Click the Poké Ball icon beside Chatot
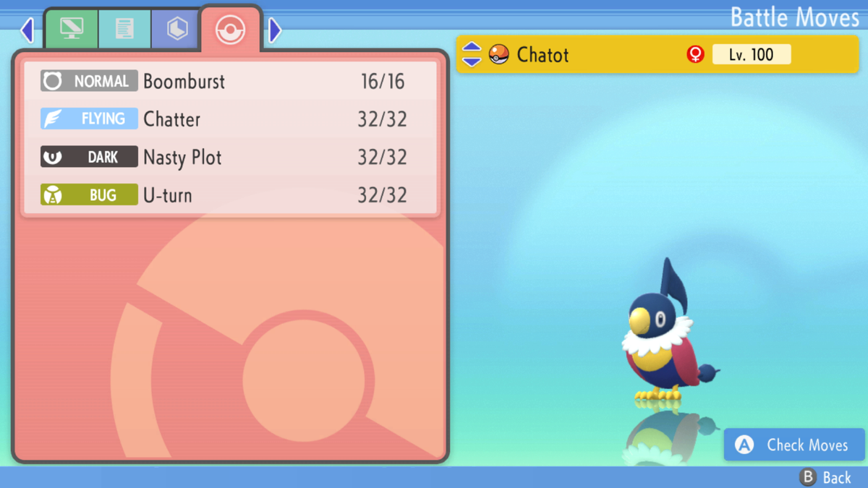 pyautogui.click(x=498, y=54)
